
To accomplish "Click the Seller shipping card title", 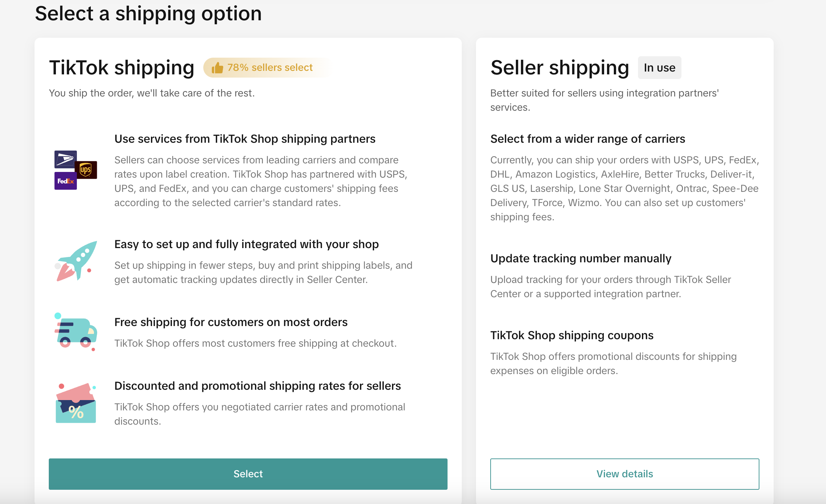I will pyautogui.click(x=560, y=68).
